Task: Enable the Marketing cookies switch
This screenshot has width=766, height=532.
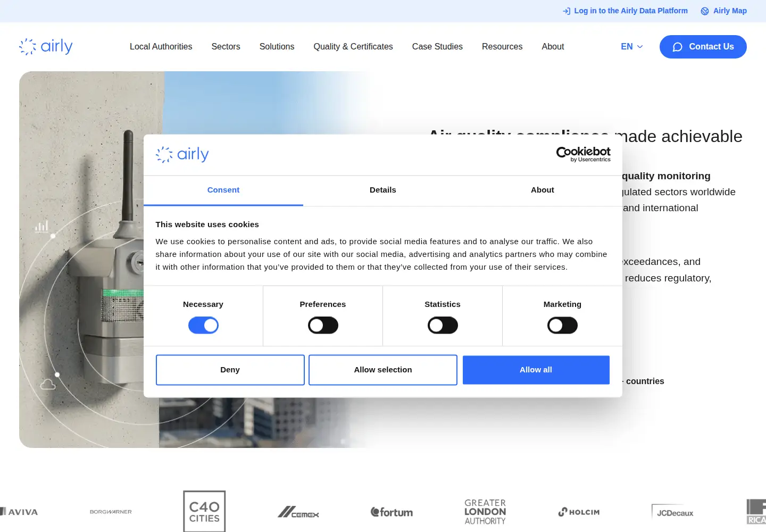Action: 562,325
